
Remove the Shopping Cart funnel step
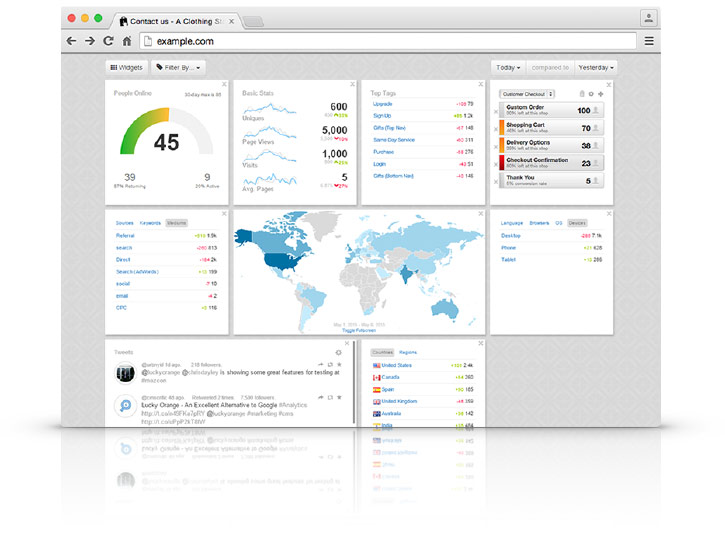point(496,129)
